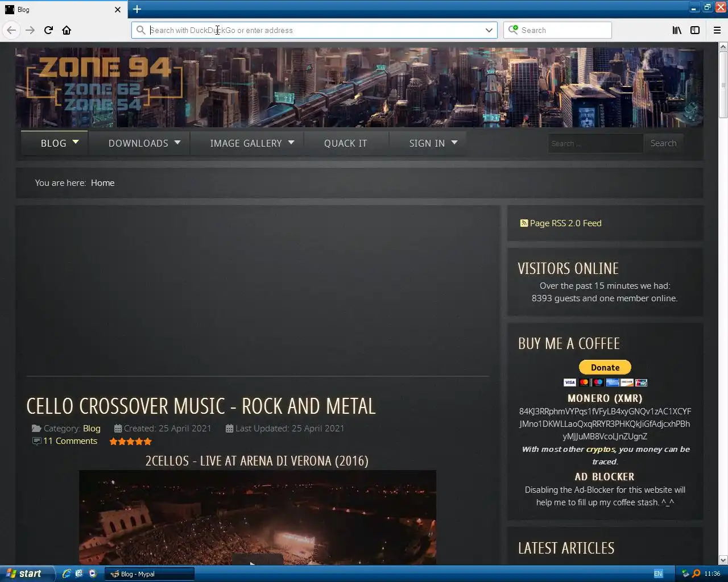Click the search engine icon in the browser search box

pyautogui.click(x=514, y=30)
